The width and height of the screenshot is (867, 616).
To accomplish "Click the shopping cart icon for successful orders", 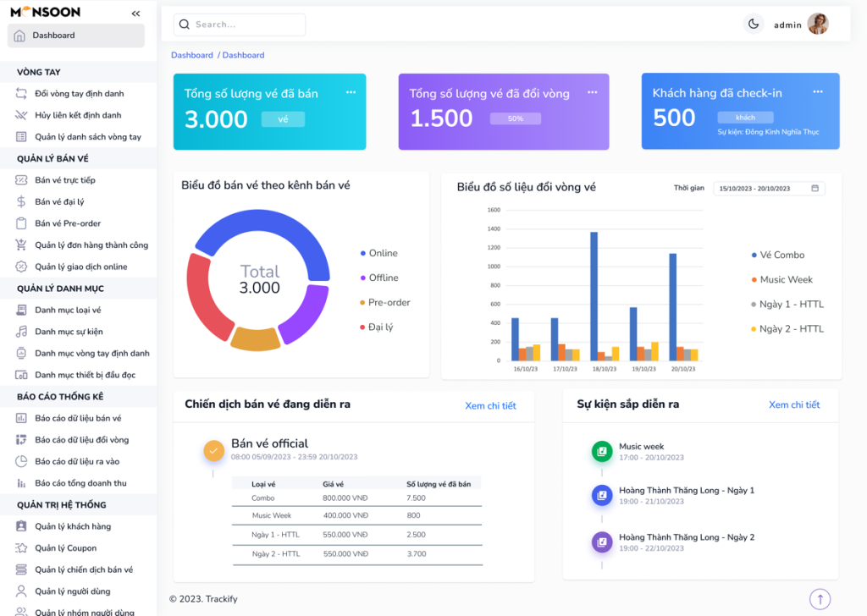I will 22,245.
